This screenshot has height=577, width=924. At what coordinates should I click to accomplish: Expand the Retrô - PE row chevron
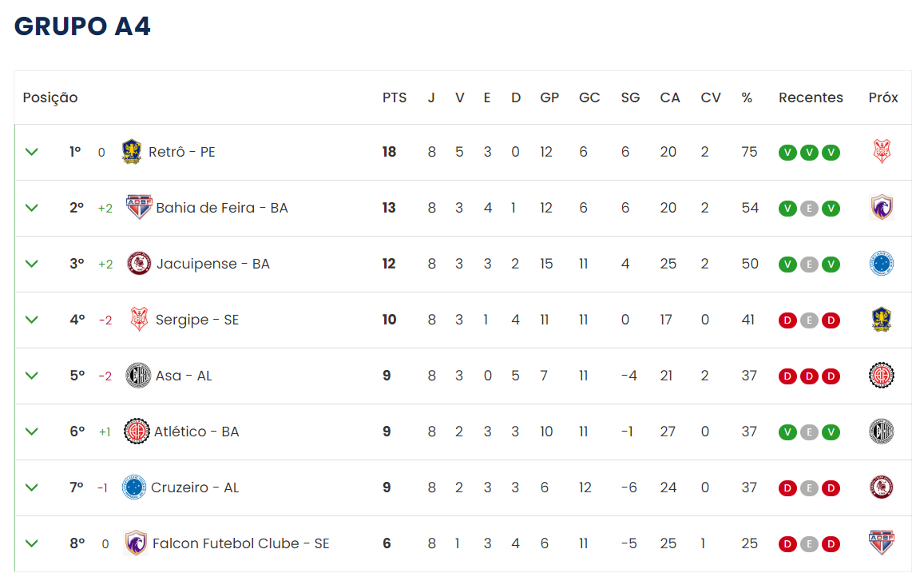(x=32, y=152)
